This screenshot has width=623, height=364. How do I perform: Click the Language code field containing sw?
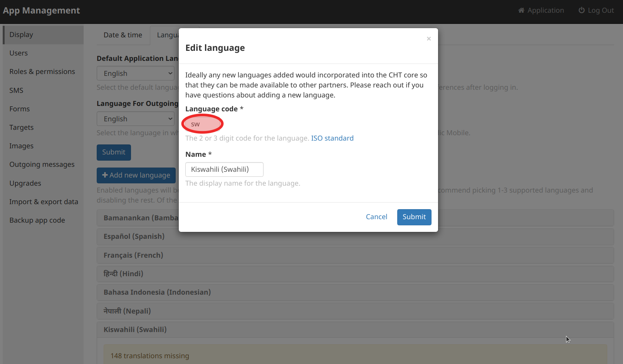[202, 124]
